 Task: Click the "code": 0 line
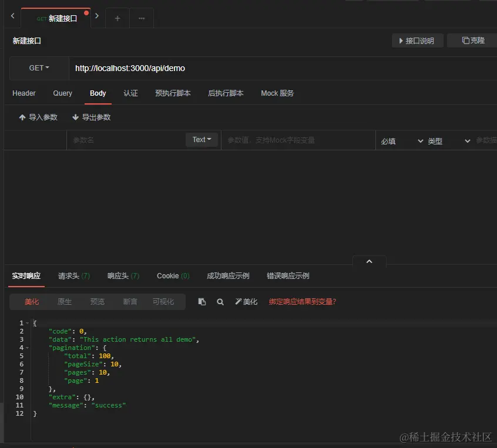pos(68,331)
